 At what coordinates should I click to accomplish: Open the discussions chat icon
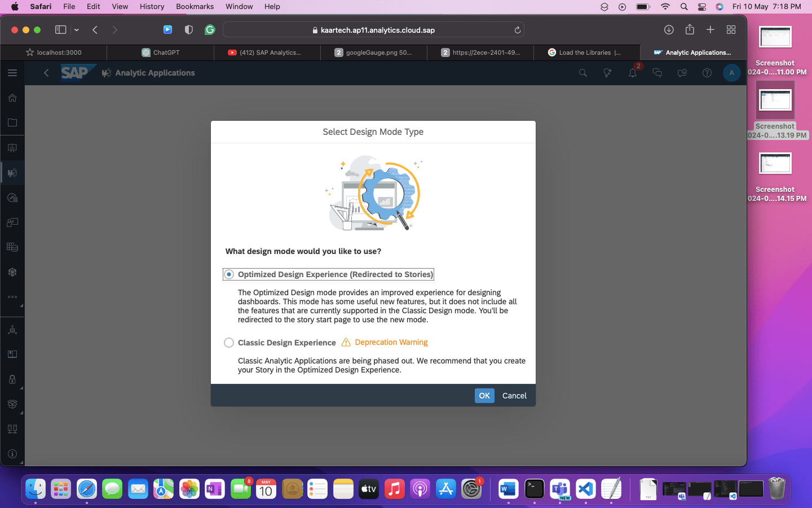[657, 73]
